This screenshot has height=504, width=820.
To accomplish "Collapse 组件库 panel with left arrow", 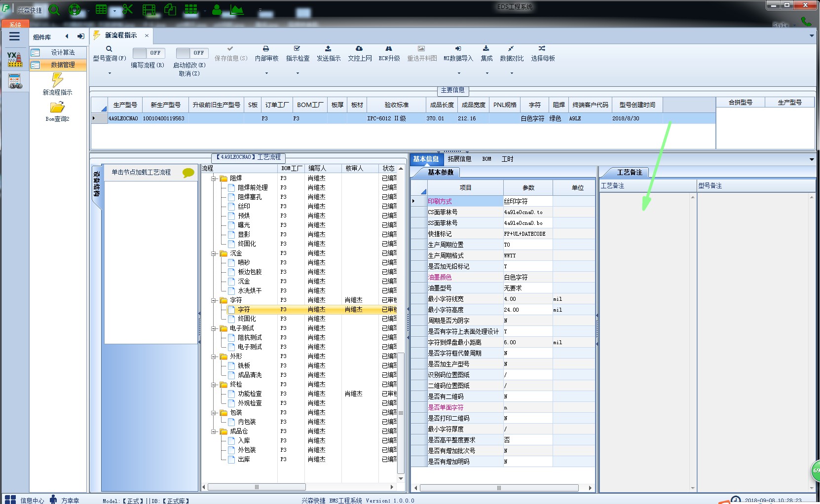I will [67, 36].
